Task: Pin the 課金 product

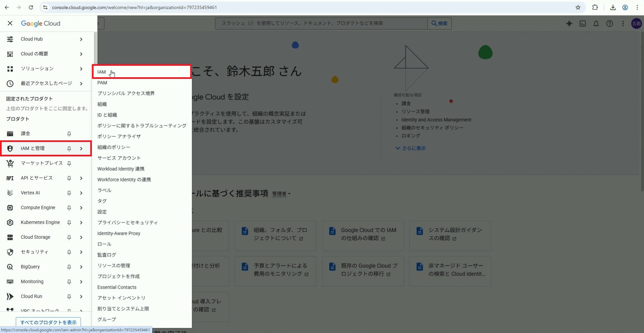Action: click(69, 134)
